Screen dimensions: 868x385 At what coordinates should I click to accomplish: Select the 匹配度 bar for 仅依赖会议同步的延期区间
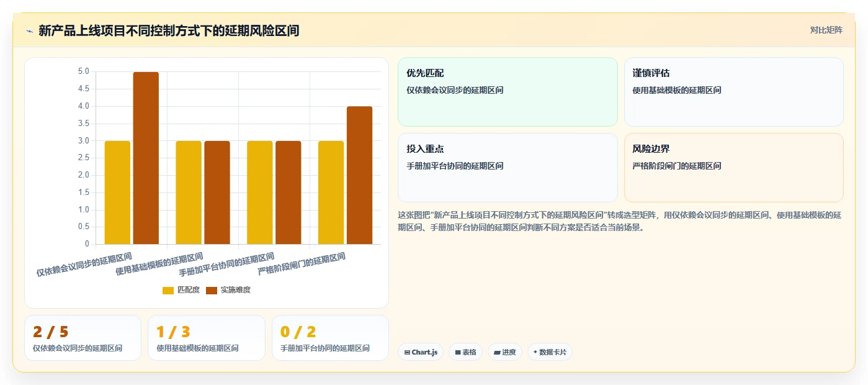tap(117, 192)
